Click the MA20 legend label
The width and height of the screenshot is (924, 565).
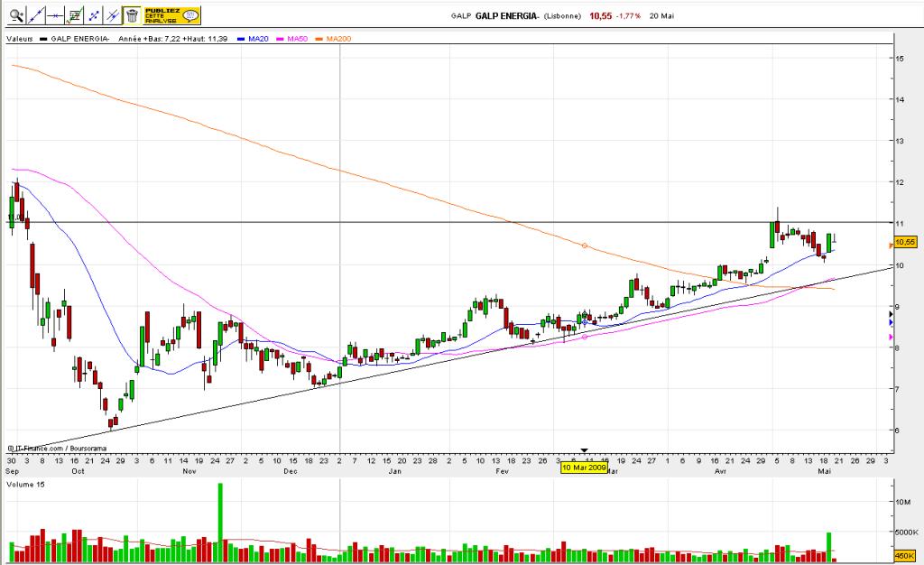tap(258, 39)
